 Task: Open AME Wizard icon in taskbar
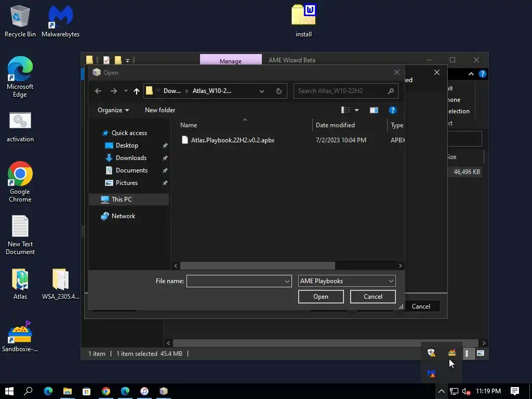(x=164, y=391)
